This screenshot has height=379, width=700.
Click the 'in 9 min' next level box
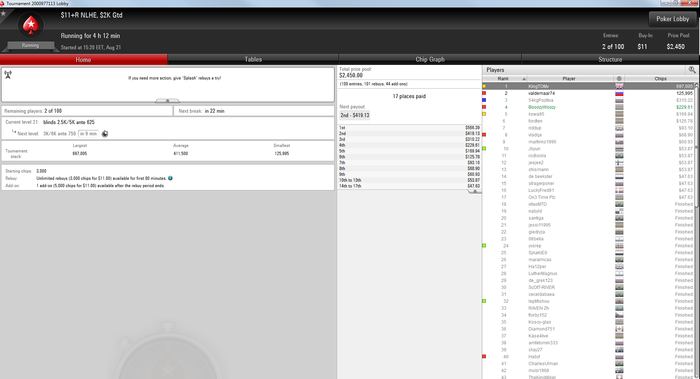88,133
